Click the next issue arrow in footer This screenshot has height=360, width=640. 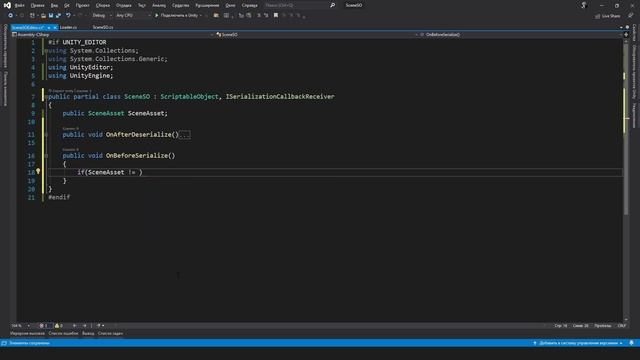click(84, 326)
